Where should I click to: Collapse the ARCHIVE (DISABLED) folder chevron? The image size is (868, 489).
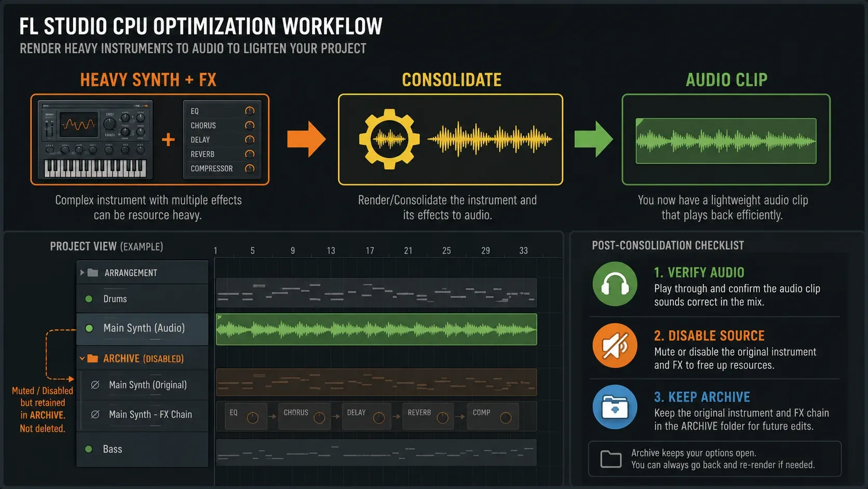[x=82, y=359]
